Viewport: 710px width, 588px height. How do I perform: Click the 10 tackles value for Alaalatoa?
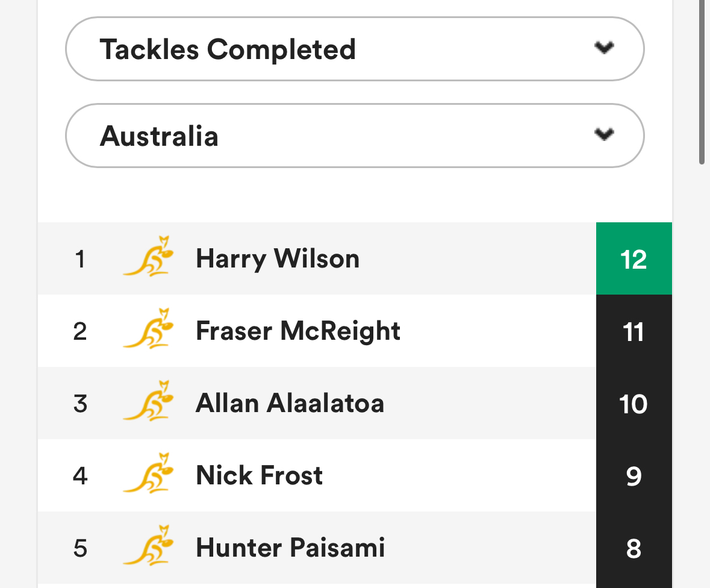pos(634,403)
